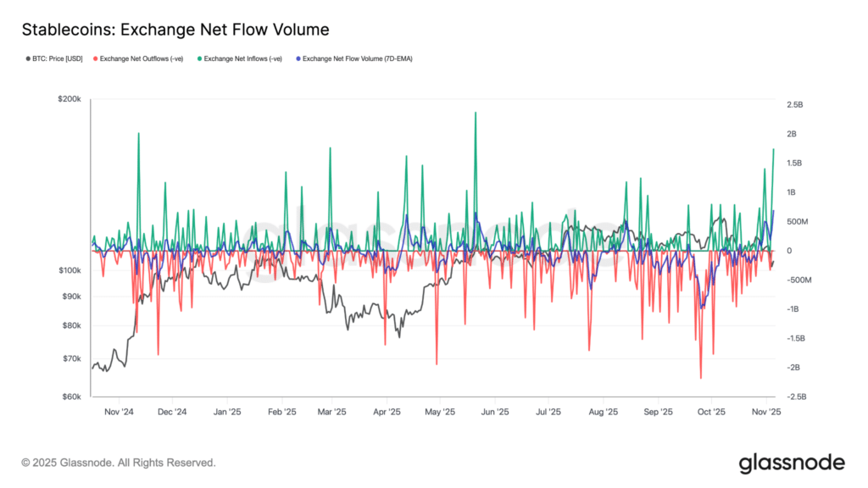Toggle the BTC: Price [USD] legend entry

pyautogui.click(x=54, y=58)
